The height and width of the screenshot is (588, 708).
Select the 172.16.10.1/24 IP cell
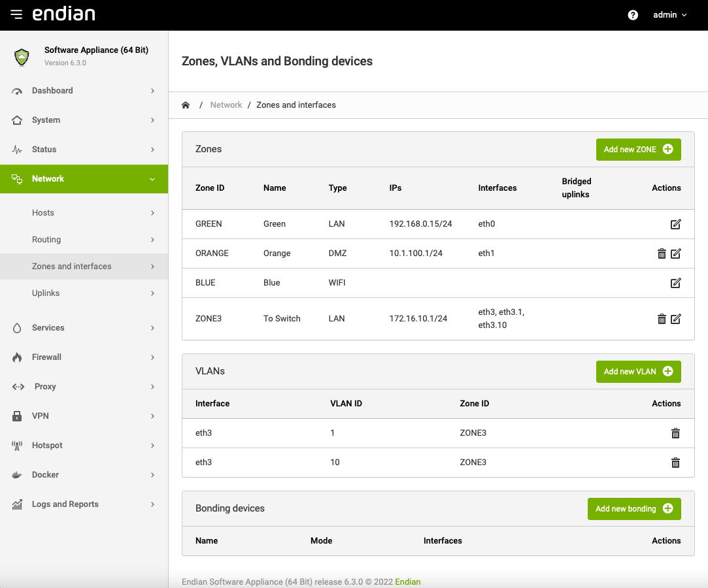point(418,319)
